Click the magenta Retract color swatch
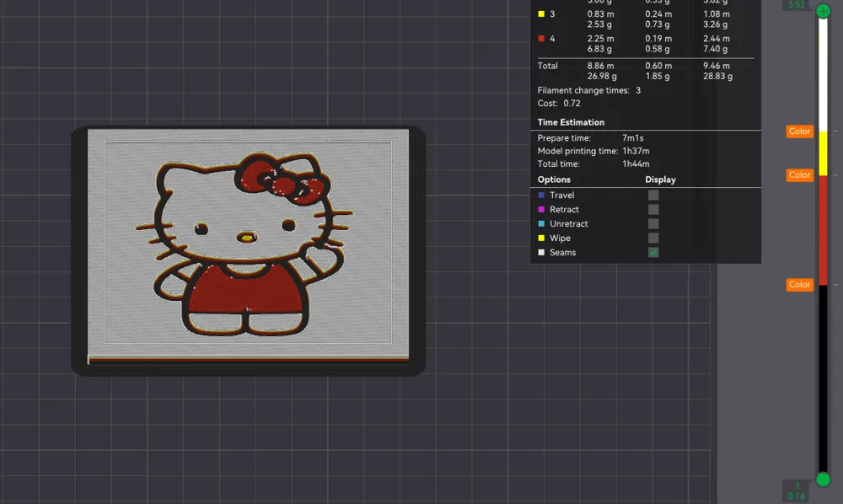The image size is (843, 504). click(541, 210)
